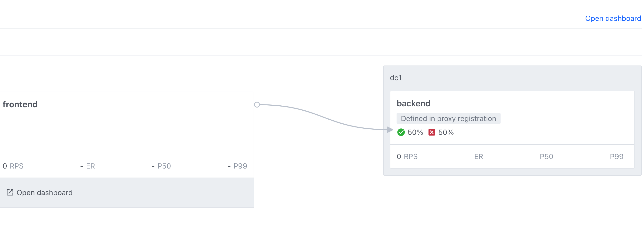Click the green "50%" success percentage text
This screenshot has width=644, height=225.
click(415, 132)
